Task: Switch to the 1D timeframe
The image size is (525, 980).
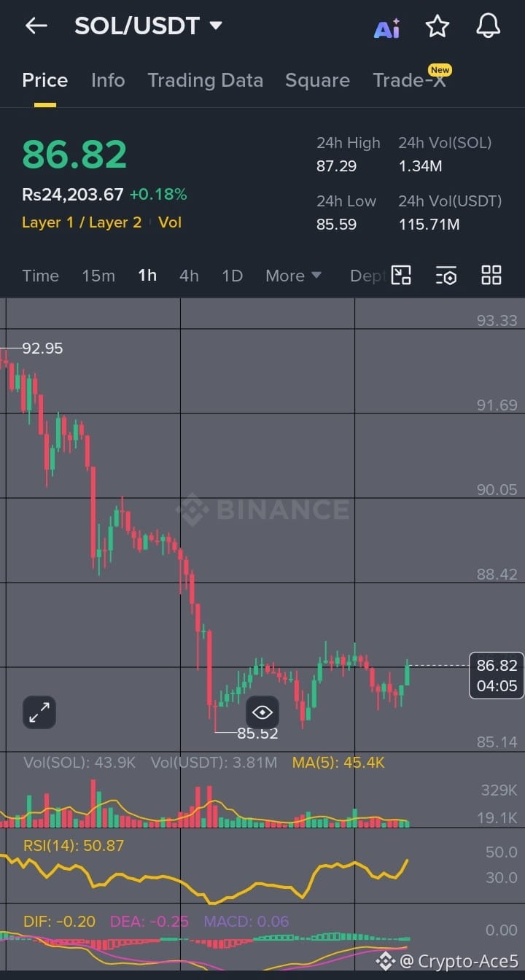Action: [x=232, y=276]
